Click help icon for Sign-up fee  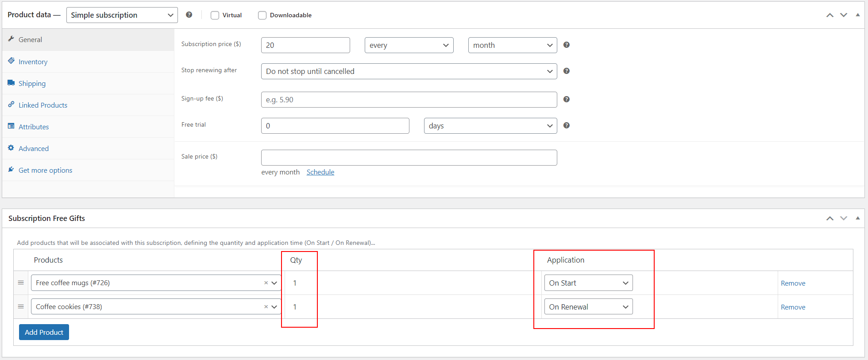point(566,99)
